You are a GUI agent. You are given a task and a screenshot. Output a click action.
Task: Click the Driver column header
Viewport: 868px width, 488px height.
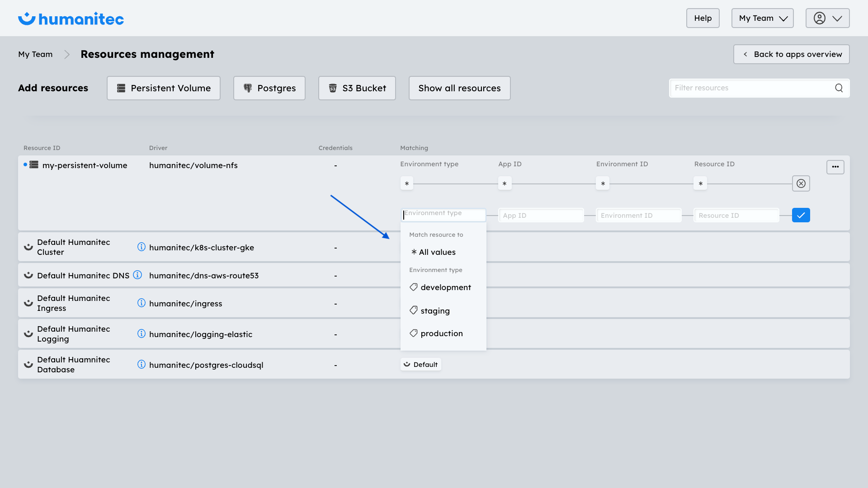point(158,148)
